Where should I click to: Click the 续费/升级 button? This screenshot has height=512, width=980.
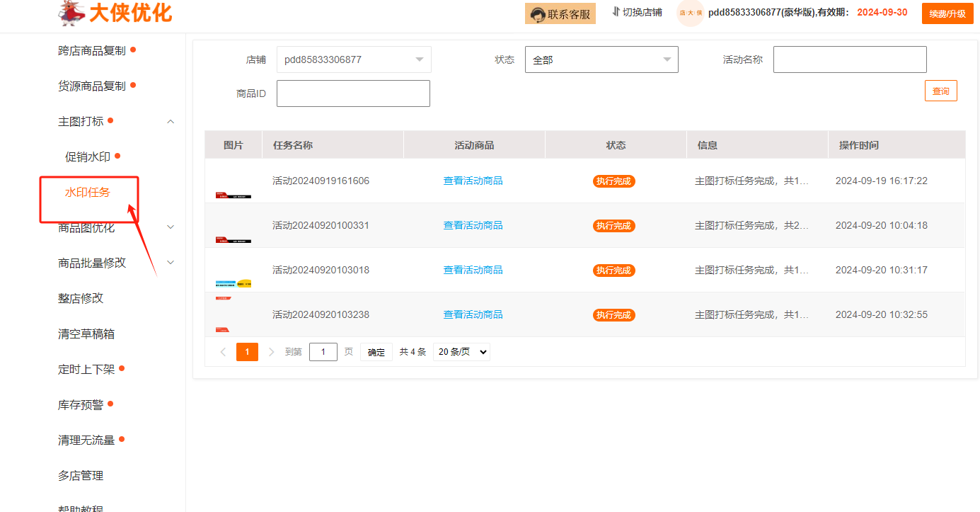click(x=947, y=13)
